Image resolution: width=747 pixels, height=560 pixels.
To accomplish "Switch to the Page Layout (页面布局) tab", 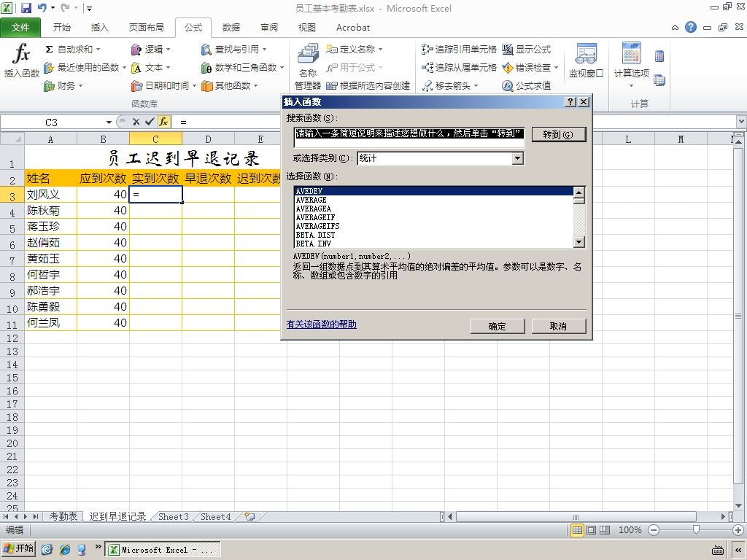I will 146,28.
